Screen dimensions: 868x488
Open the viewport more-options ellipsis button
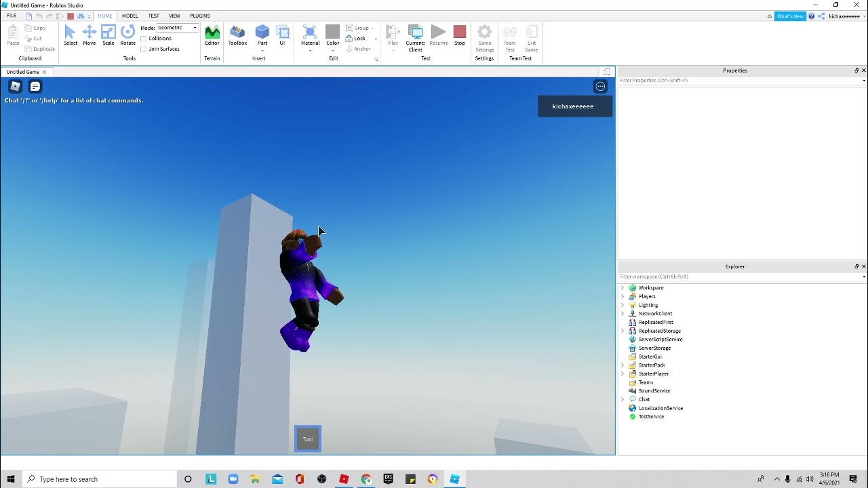(x=600, y=86)
